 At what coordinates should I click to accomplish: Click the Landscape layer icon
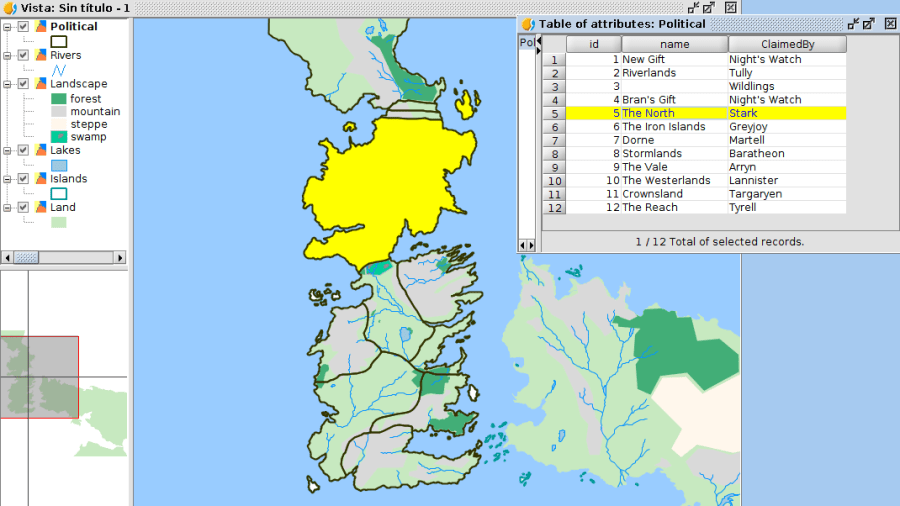(40, 84)
